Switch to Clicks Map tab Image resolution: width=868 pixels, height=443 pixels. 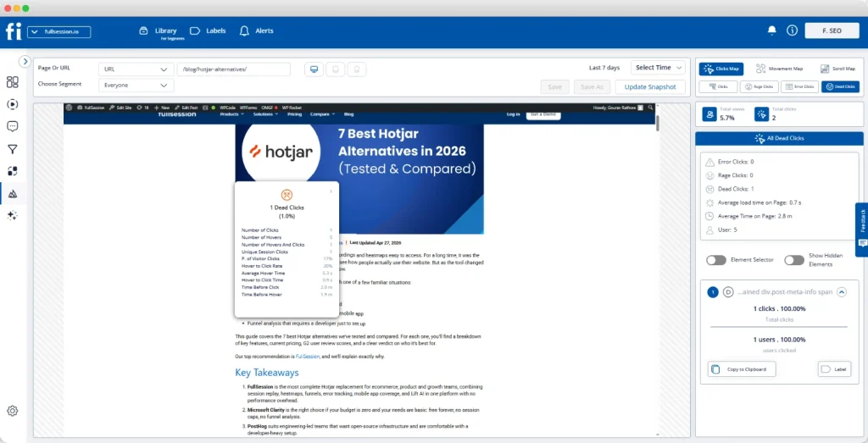[721, 69]
